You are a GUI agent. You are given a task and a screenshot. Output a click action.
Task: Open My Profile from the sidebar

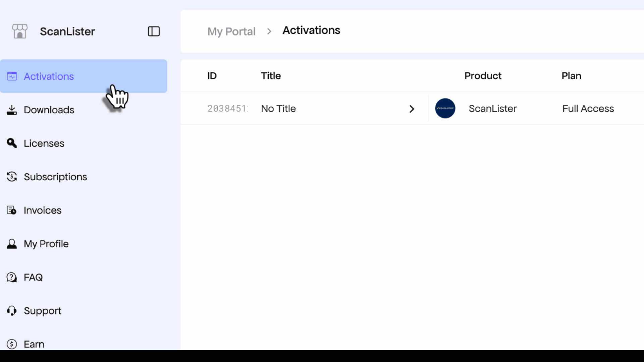coord(84,244)
